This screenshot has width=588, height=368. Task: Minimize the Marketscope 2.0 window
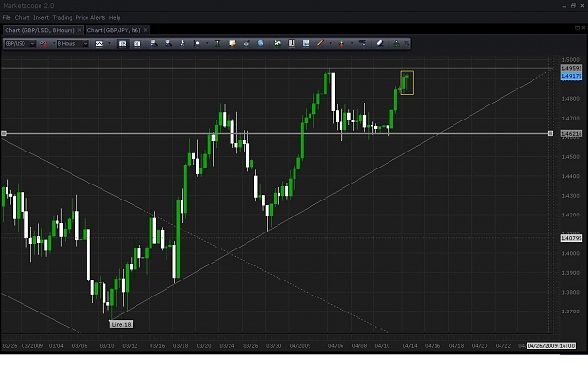[x=564, y=6]
